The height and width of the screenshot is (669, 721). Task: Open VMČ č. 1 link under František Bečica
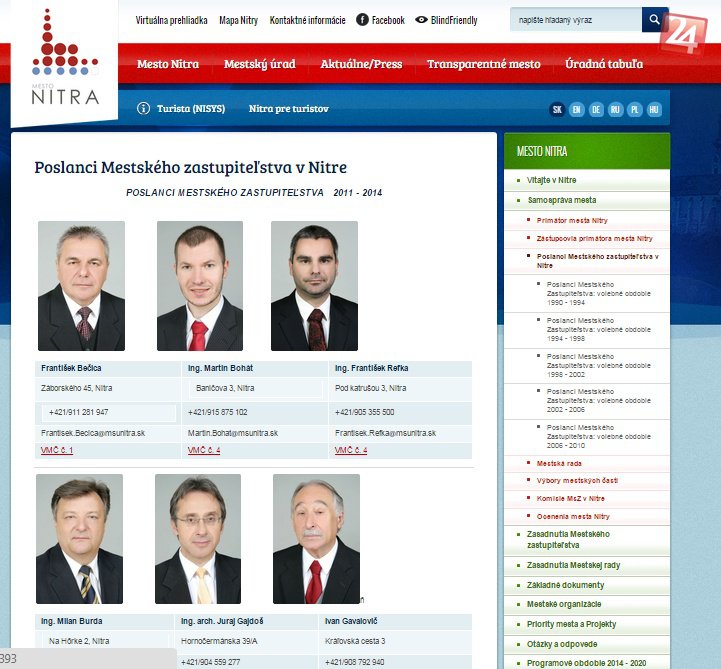pos(57,451)
